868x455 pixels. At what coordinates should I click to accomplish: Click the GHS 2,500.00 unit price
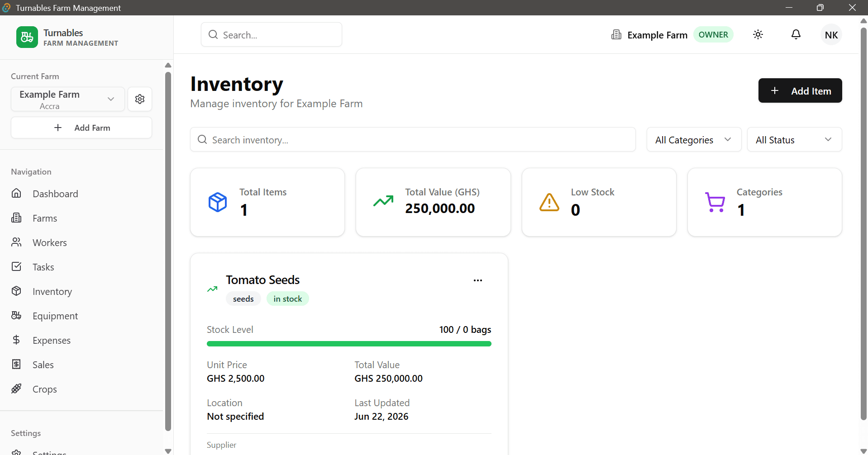click(236, 379)
